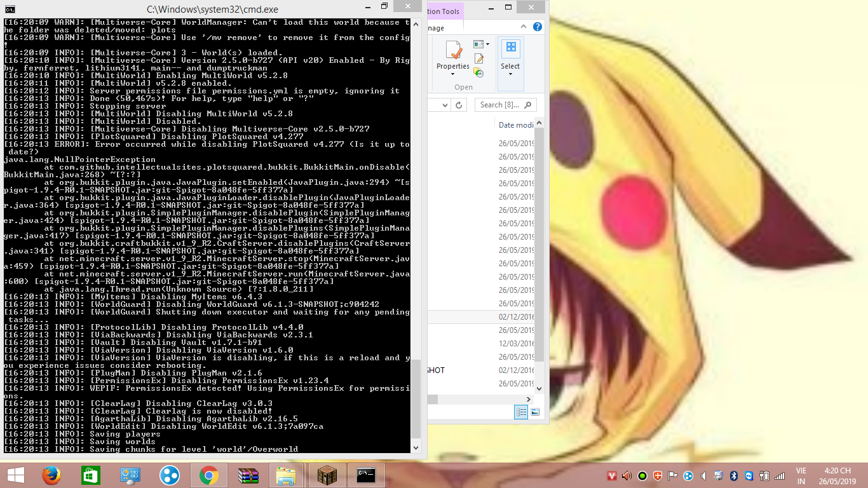Open the Windows Store taskbar icon
Screen dimensions: 868x488
91,475
